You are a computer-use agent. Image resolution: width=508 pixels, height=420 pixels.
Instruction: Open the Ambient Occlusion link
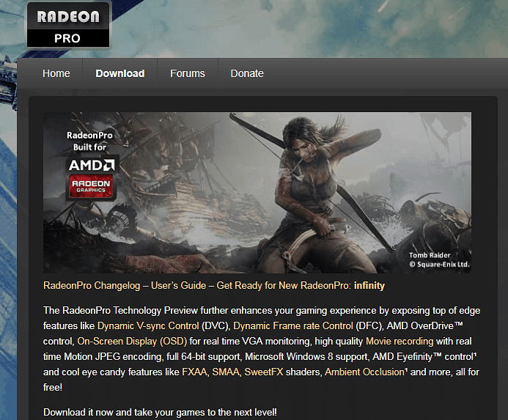(x=365, y=372)
